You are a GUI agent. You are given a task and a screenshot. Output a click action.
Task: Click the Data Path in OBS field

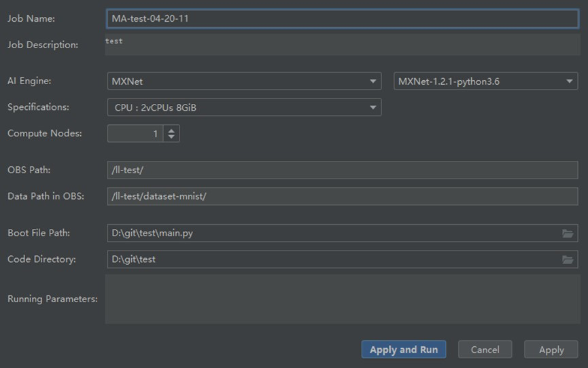pyautogui.click(x=342, y=196)
